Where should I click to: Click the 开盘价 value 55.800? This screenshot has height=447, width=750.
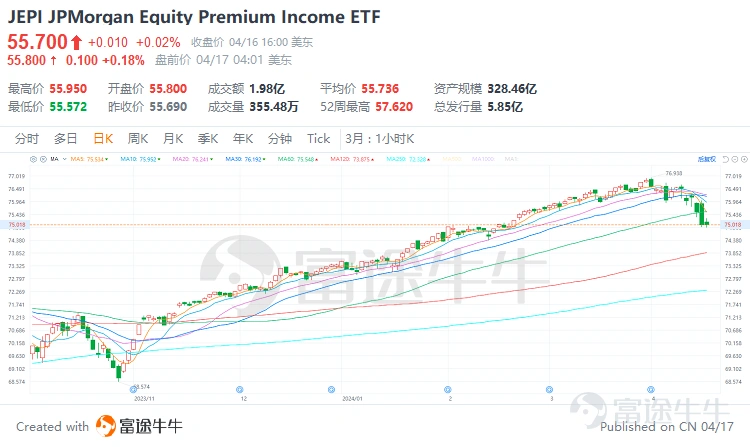pos(168,89)
